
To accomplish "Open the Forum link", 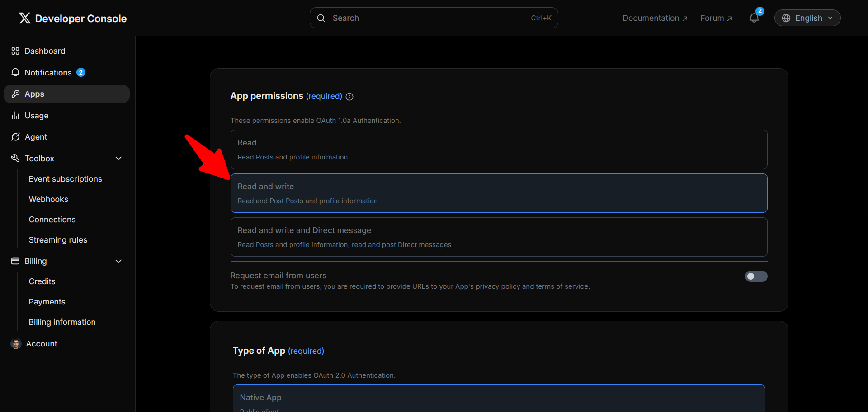I will [716, 18].
